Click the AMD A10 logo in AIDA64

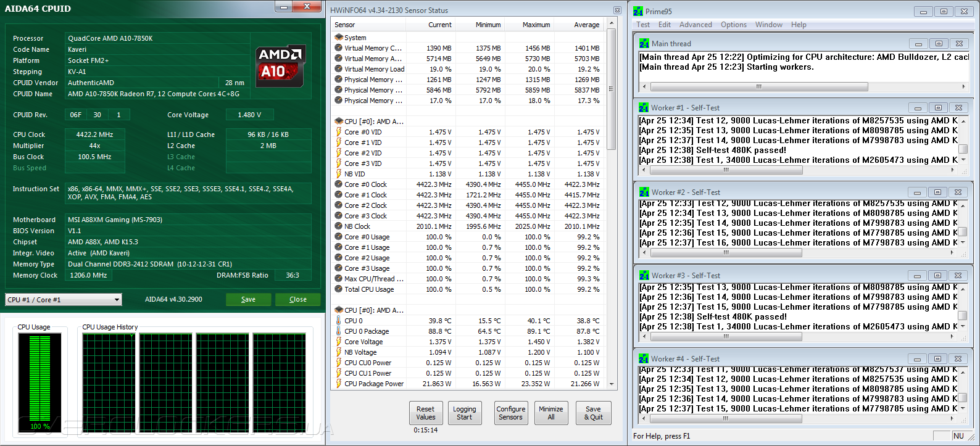tap(280, 65)
